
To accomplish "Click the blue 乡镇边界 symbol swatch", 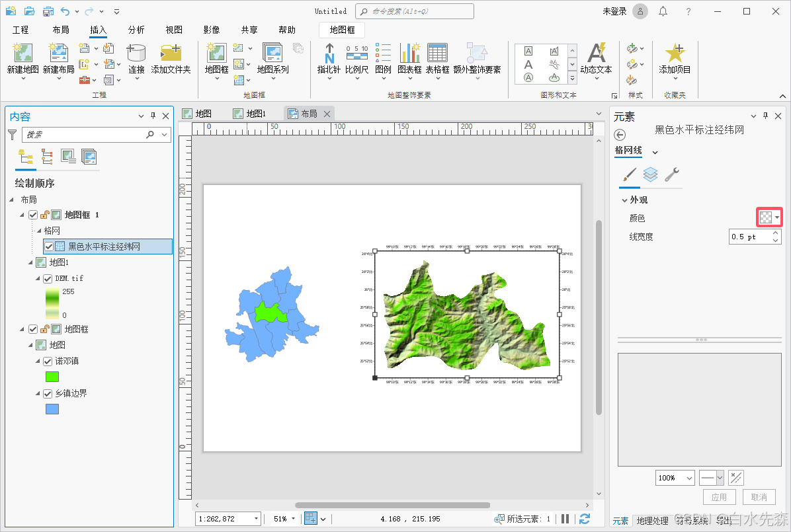I will coord(52,409).
